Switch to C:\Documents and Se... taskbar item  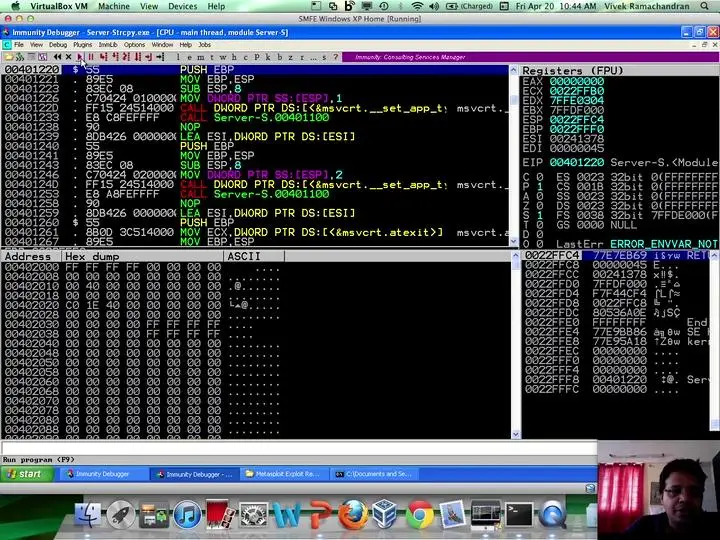click(x=374, y=474)
